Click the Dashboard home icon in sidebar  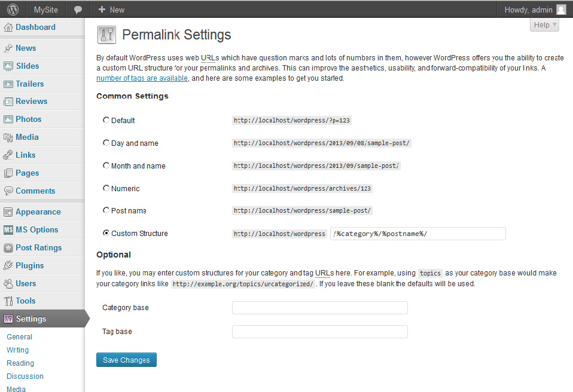[8, 27]
